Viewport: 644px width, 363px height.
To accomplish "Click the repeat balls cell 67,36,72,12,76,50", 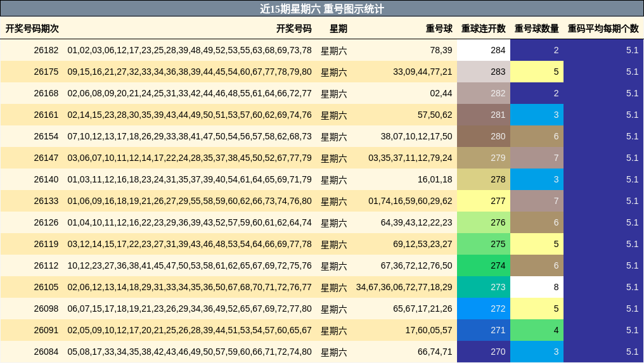I will [x=416, y=265].
